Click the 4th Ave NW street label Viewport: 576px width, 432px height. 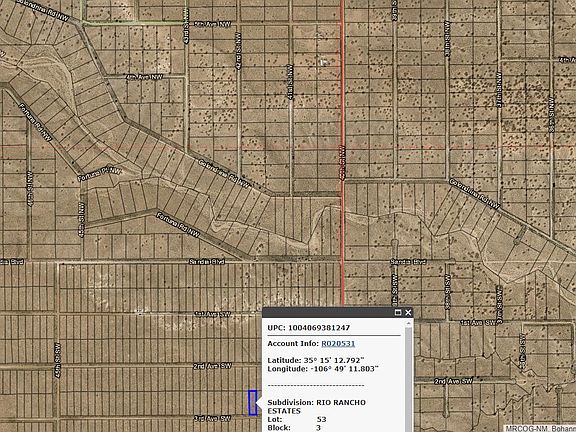pos(144,78)
